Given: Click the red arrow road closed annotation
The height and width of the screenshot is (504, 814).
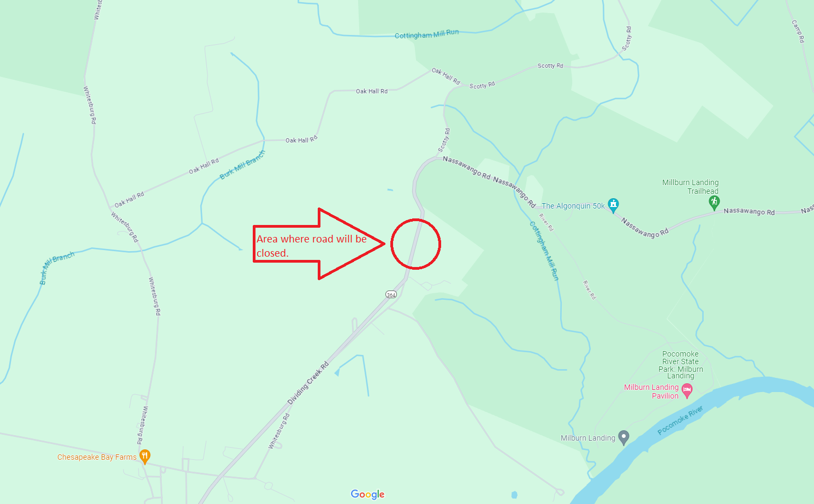Looking at the screenshot, I should point(319,244).
